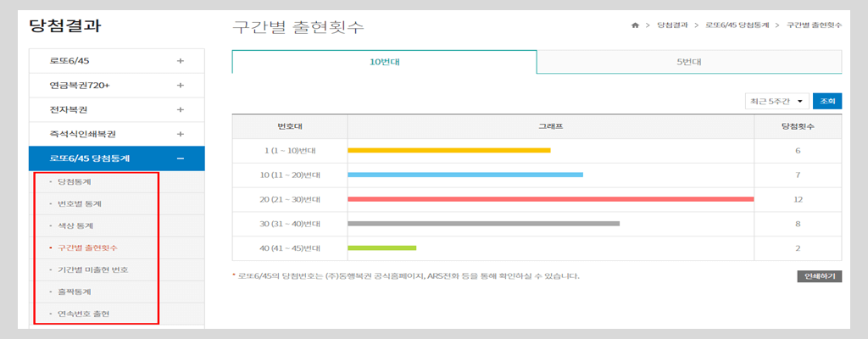Click the row label 10 (11 ~ 20)번대
This screenshot has width=868, height=339.
[x=290, y=175]
